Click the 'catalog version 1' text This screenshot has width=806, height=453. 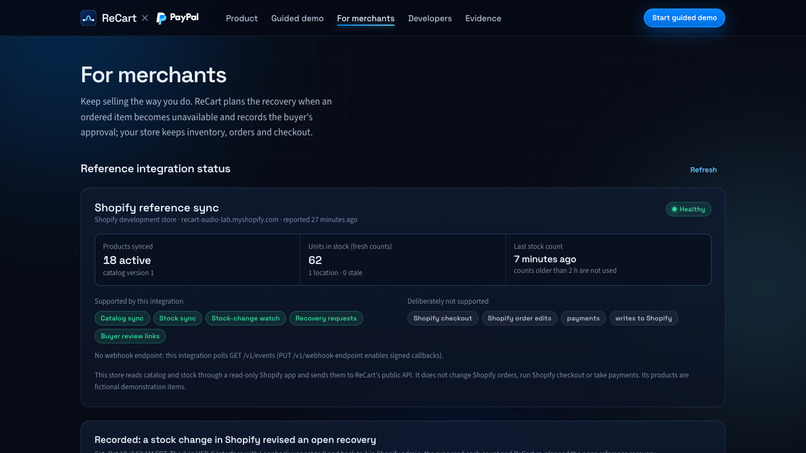[128, 273]
